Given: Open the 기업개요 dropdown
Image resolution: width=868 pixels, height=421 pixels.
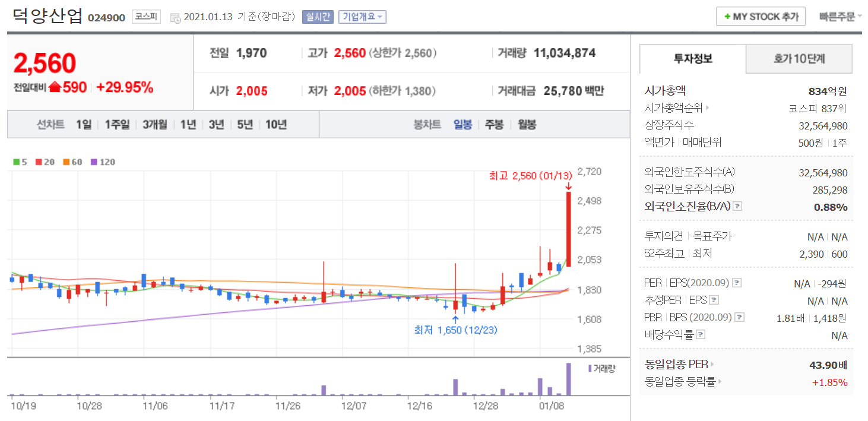Looking at the screenshot, I should [x=362, y=17].
